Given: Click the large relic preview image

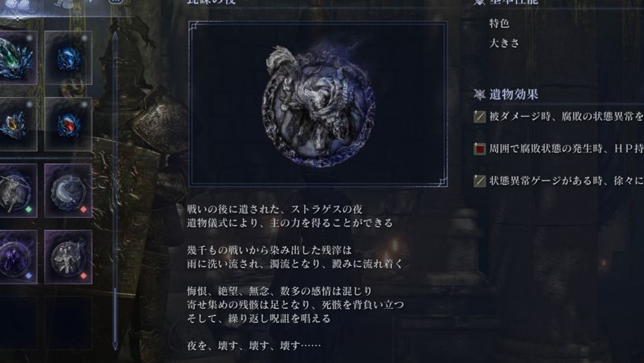Looking at the screenshot, I should click(x=318, y=104).
